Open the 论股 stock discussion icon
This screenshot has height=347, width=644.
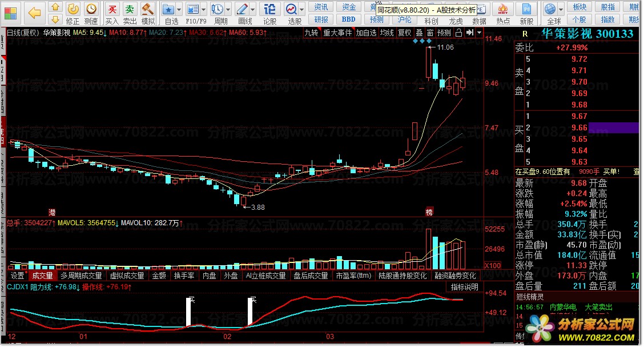tap(269, 9)
